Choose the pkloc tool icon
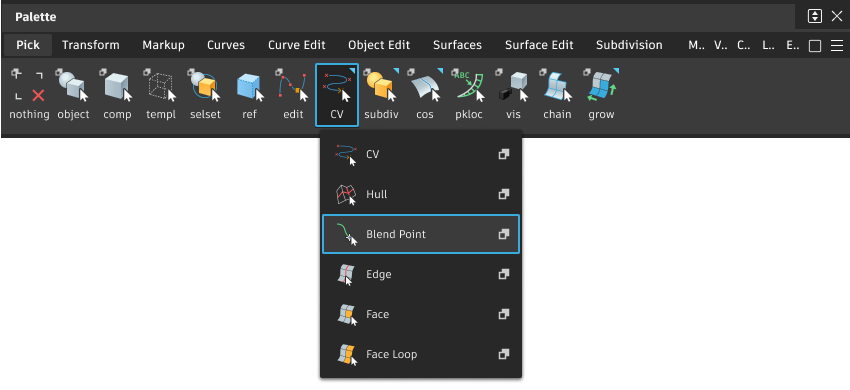 tap(469, 93)
